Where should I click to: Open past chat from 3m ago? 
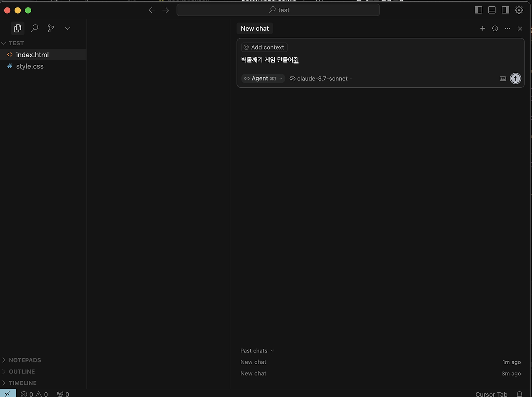tap(380, 374)
